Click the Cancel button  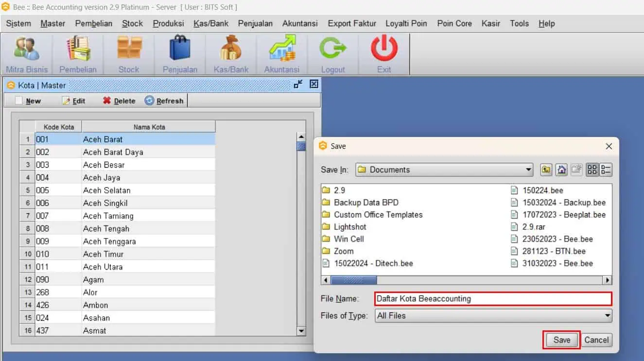coord(596,340)
